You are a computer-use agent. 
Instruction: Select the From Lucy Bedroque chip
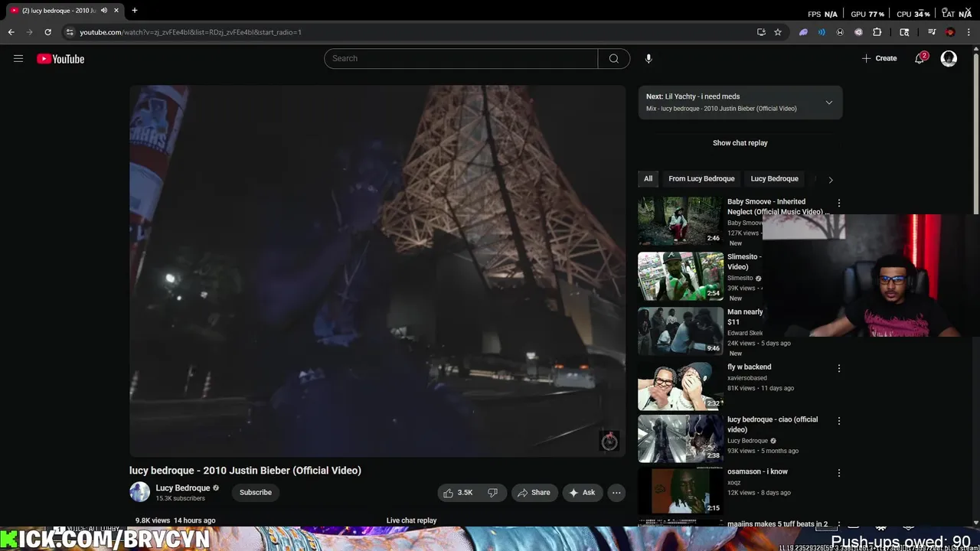[701, 178]
